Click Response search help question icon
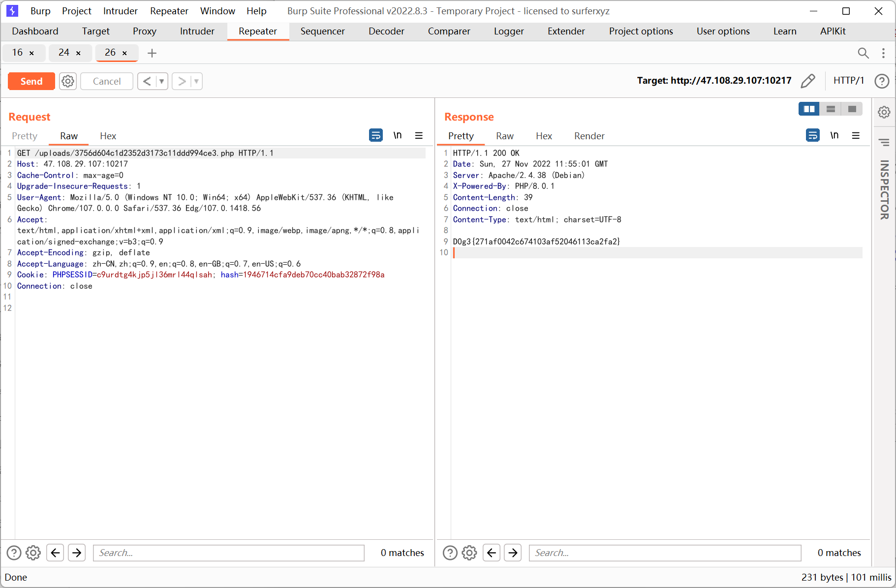896x588 pixels. point(450,553)
